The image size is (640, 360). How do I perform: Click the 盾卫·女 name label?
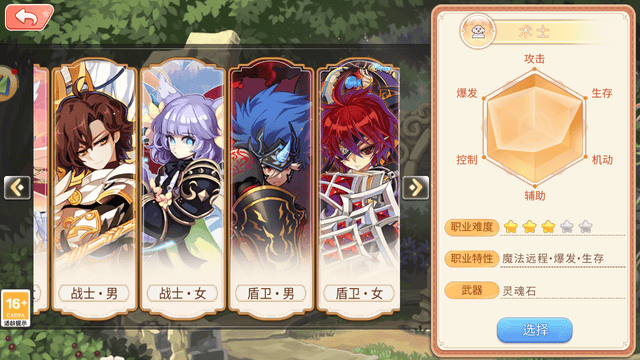[x=358, y=293]
